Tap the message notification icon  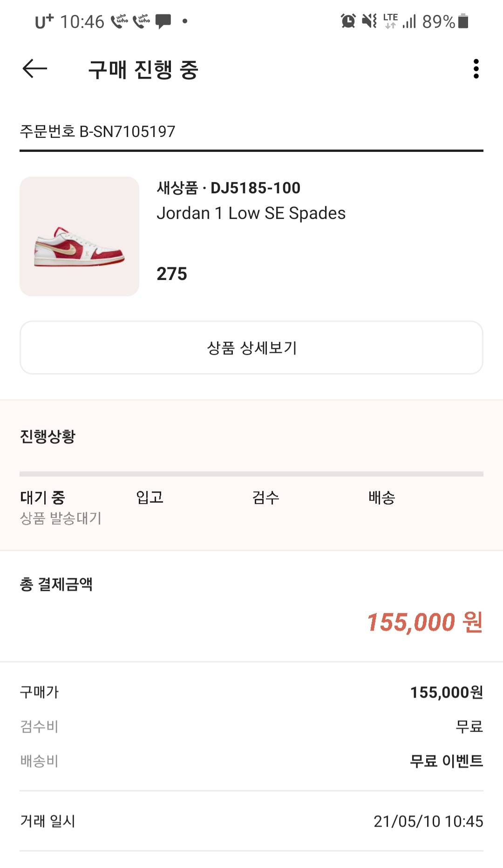point(163,21)
